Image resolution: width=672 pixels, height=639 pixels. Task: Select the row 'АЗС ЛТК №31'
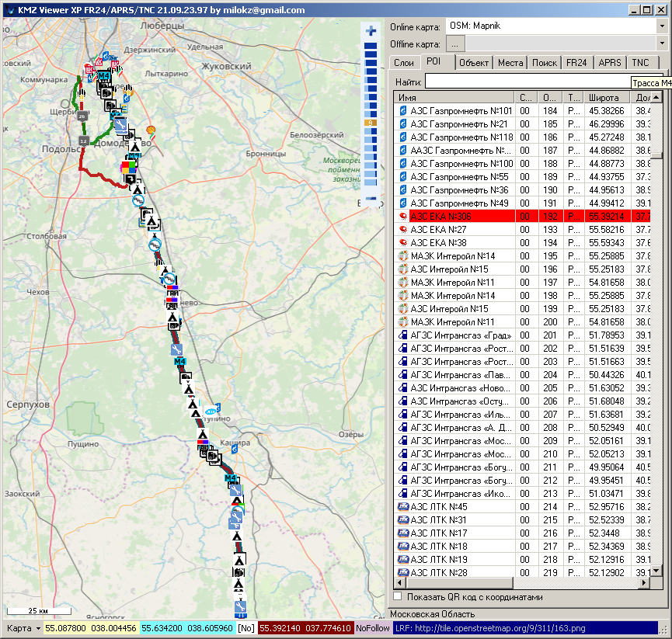click(522, 520)
